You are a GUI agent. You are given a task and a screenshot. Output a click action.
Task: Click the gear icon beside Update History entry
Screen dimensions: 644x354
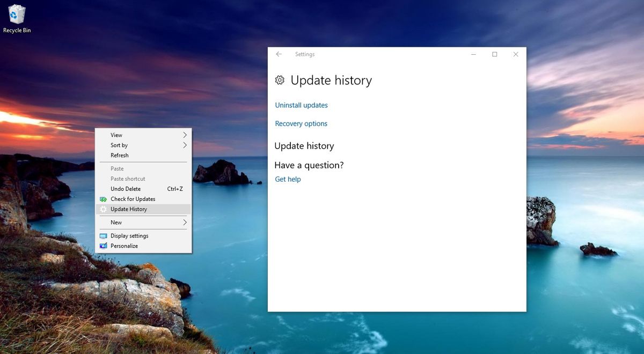pyautogui.click(x=103, y=209)
